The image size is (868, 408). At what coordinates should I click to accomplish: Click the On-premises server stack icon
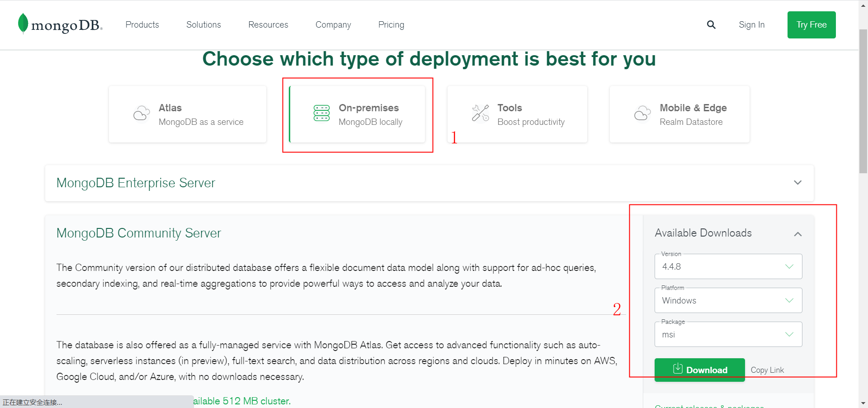[321, 113]
